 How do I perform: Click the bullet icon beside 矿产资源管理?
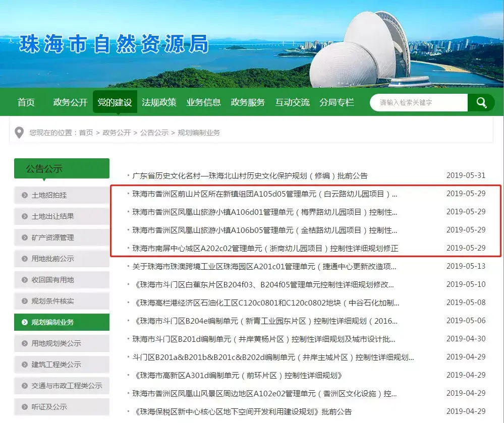pyautogui.click(x=24, y=237)
